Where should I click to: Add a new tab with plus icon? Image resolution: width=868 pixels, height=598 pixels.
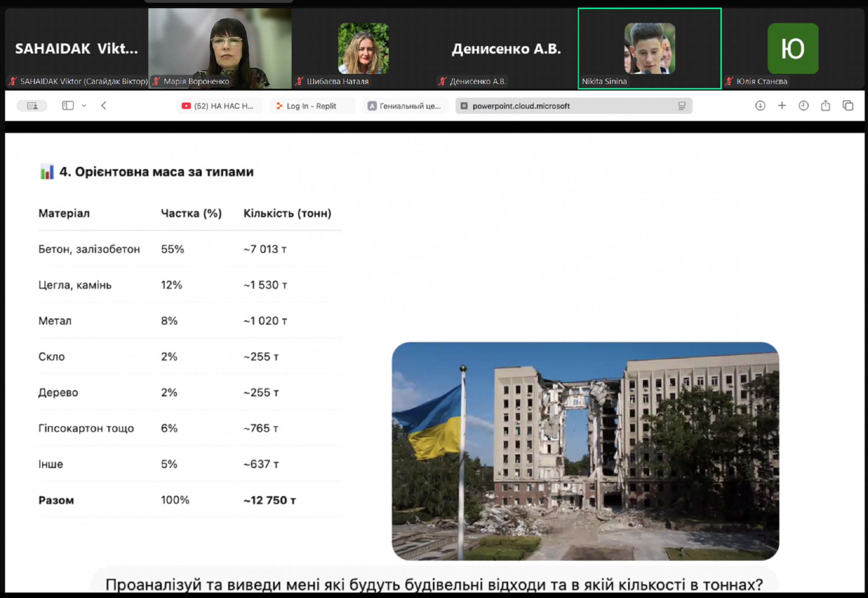coord(782,105)
